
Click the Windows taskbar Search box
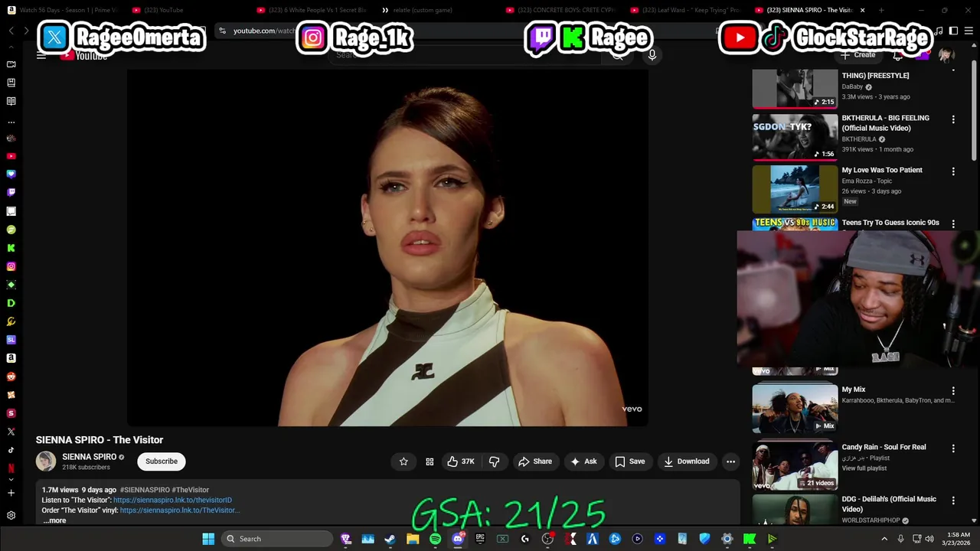click(x=277, y=539)
